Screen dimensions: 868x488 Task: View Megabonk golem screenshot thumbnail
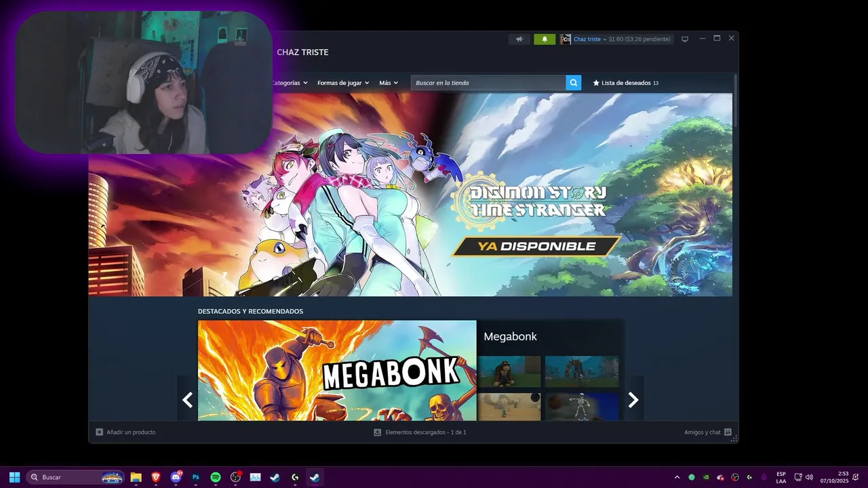582,371
